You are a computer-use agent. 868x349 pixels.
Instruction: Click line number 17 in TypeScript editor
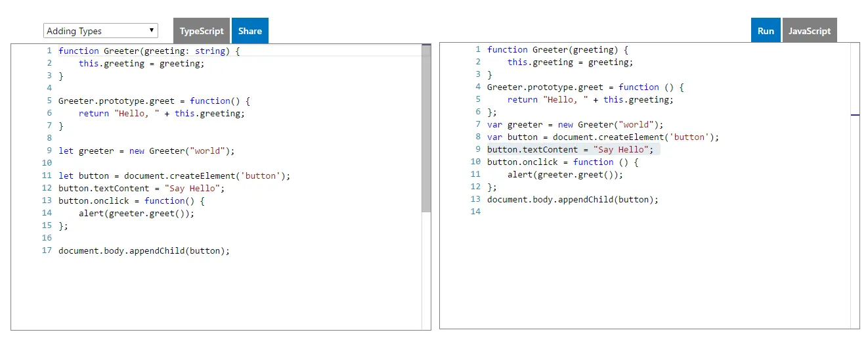(x=47, y=250)
